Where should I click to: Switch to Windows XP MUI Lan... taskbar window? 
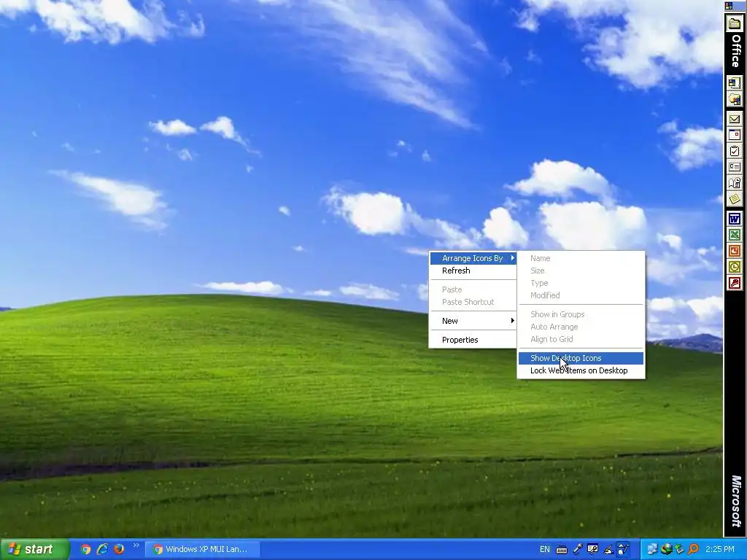[202, 549]
